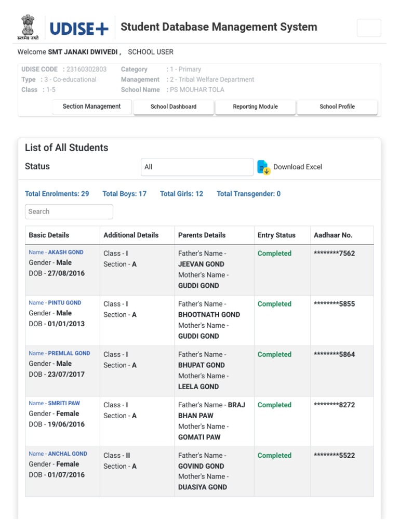The image size is (399, 532).
Task: Click the empty box in top-right header
Action: (x=369, y=28)
